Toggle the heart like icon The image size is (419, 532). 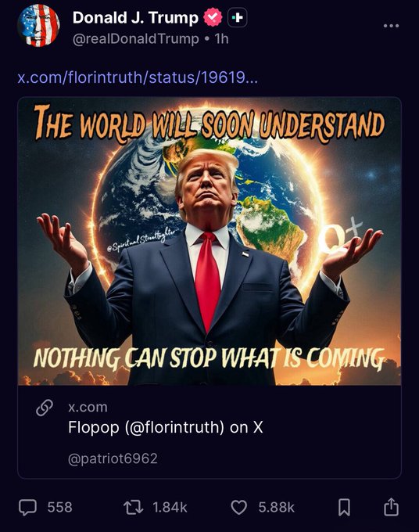pos(239,508)
